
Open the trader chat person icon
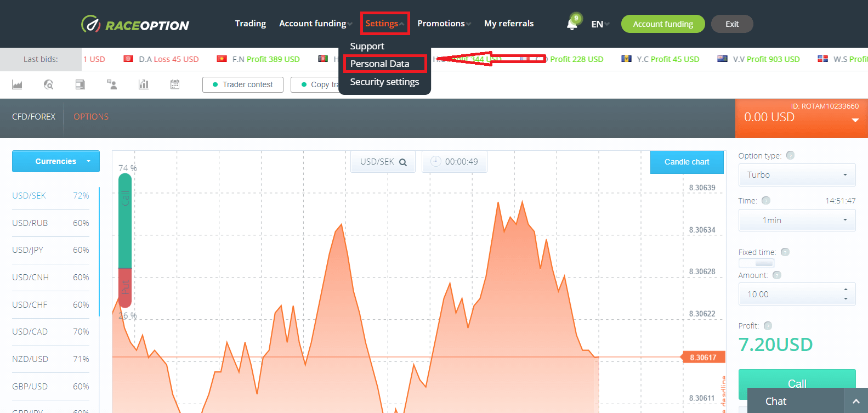(112, 84)
